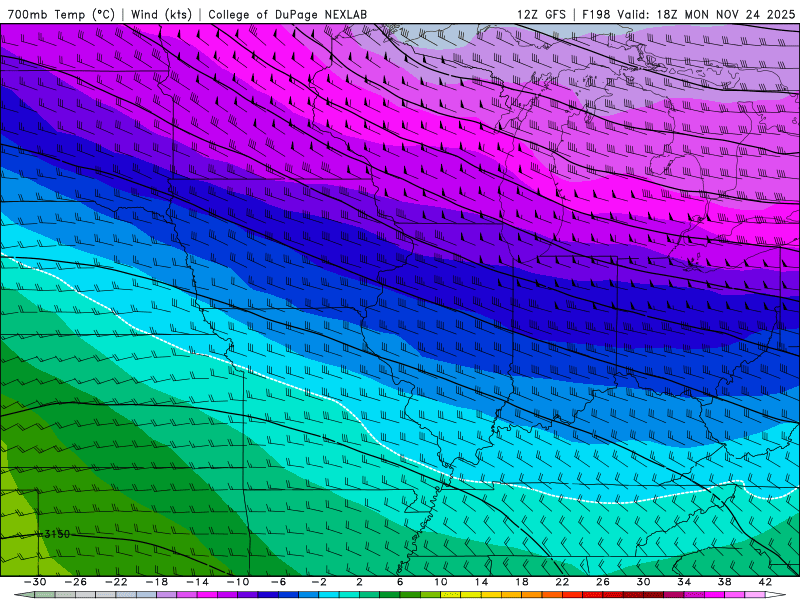Click the positive 14 legend value
The height and width of the screenshot is (600, 800).
(x=481, y=582)
